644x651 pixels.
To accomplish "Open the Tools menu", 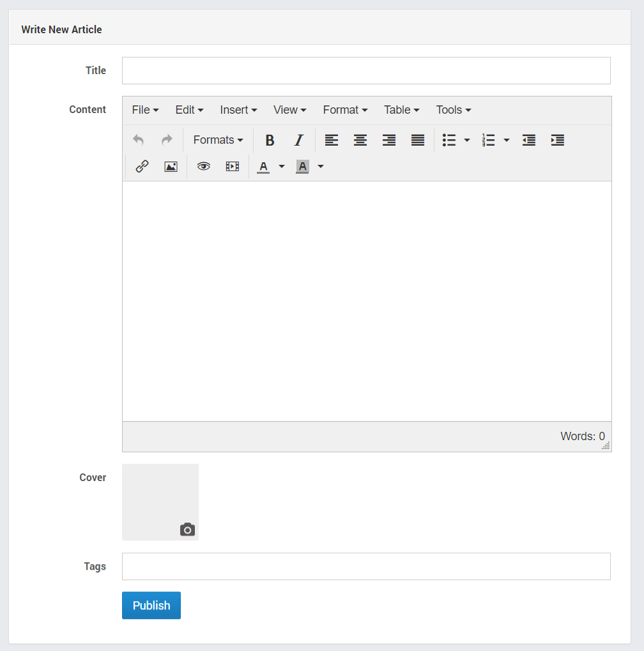I will coord(454,110).
